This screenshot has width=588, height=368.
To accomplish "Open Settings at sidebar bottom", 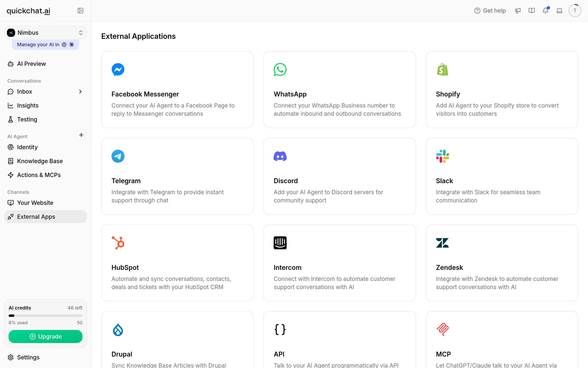I will (46, 357).
